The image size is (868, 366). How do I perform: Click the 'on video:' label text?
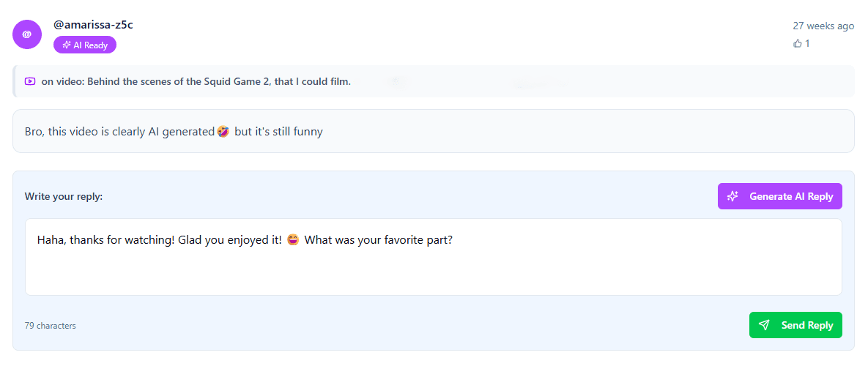coord(63,81)
